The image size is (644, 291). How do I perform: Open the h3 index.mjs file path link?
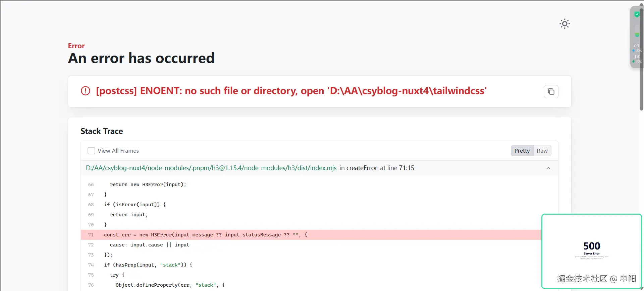point(211,168)
